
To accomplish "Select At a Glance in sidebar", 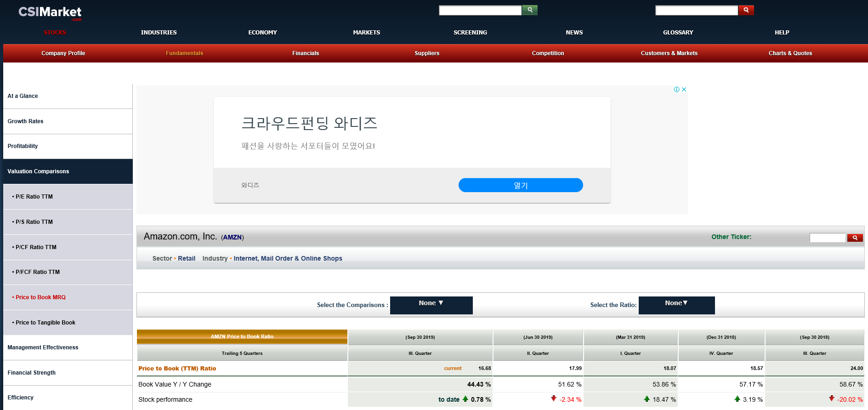I will (68, 96).
